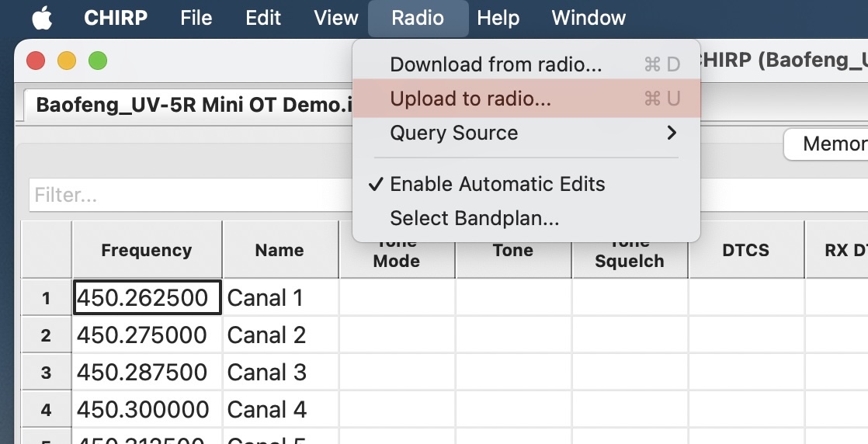Viewport: 868px width, 444px height.
Task: Select frequency cell 450.287500
Action: (148, 372)
